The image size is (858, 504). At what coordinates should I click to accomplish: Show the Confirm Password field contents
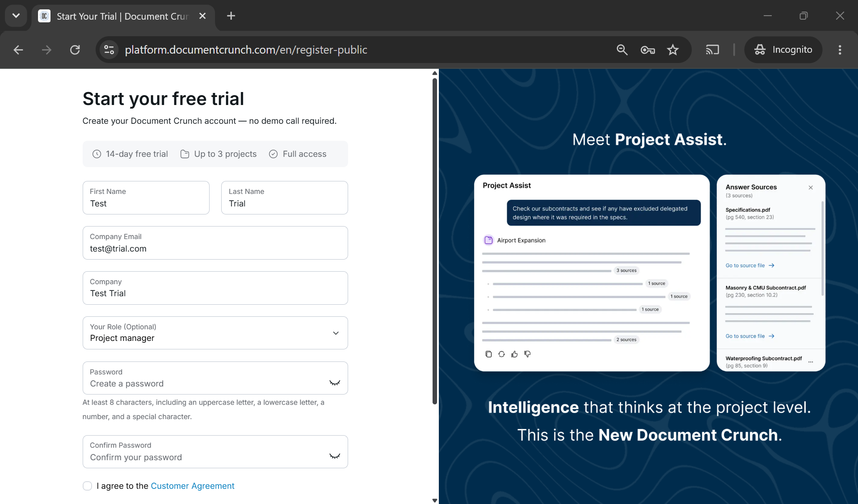[x=335, y=456]
